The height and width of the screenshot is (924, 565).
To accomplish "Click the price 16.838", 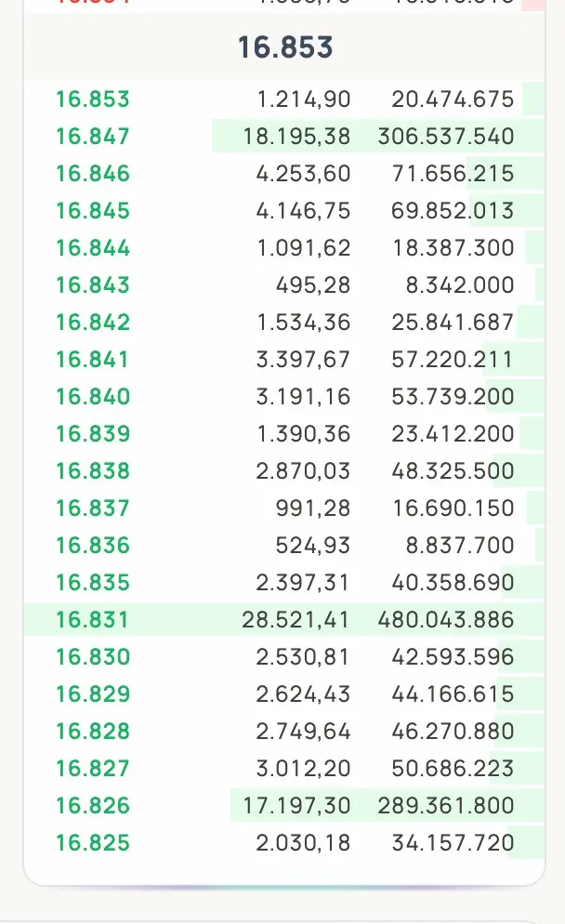I will 92,470.
